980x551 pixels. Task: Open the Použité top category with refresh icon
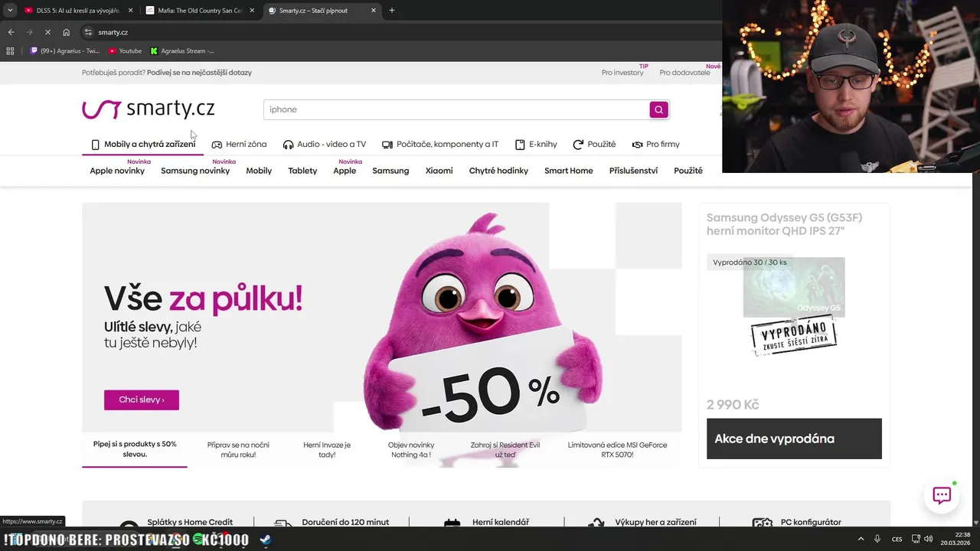pyautogui.click(x=594, y=144)
